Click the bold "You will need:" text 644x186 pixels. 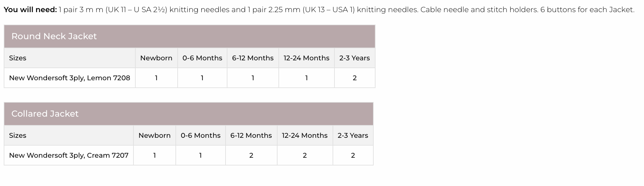pos(30,10)
